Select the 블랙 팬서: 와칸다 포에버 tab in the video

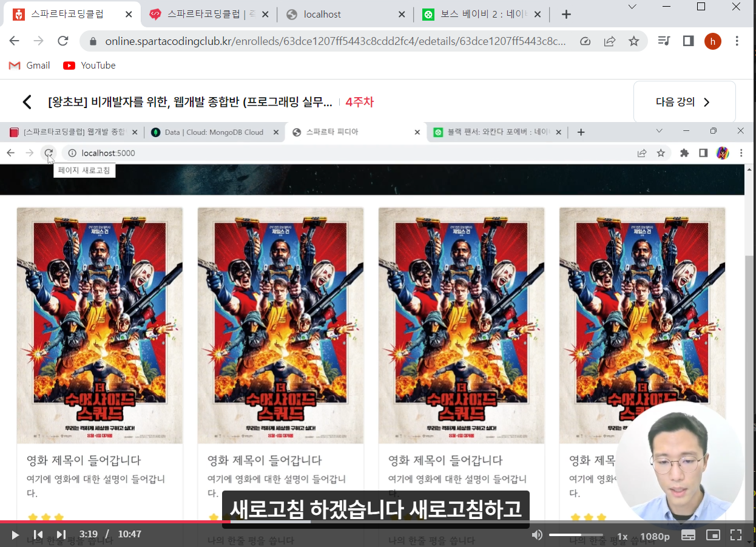[x=498, y=132]
